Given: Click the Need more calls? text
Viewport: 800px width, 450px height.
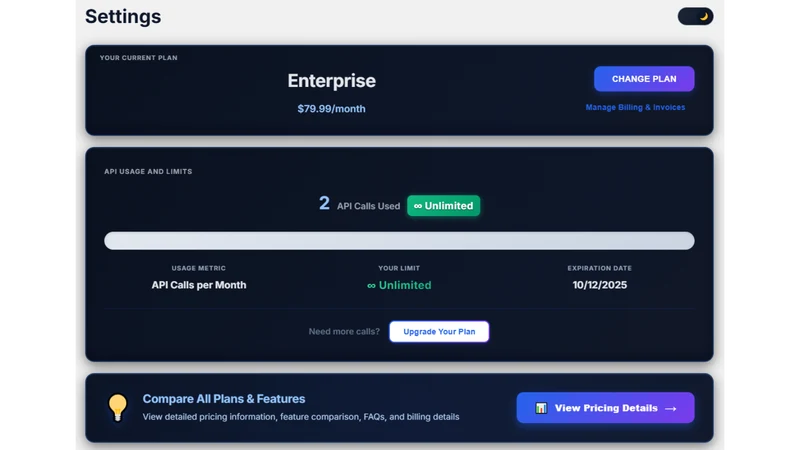Looking at the screenshot, I should (344, 332).
